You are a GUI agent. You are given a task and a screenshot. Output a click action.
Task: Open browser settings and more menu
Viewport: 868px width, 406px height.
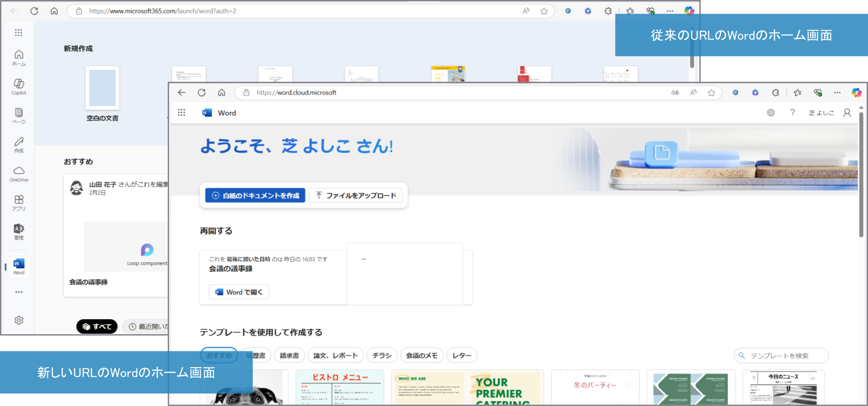click(837, 93)
